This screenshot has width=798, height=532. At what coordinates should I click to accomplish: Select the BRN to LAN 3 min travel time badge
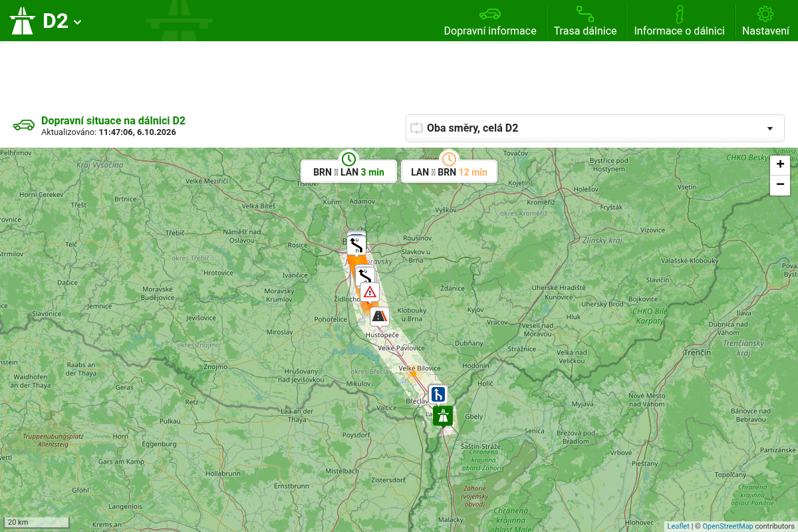[x=348, y=172]
